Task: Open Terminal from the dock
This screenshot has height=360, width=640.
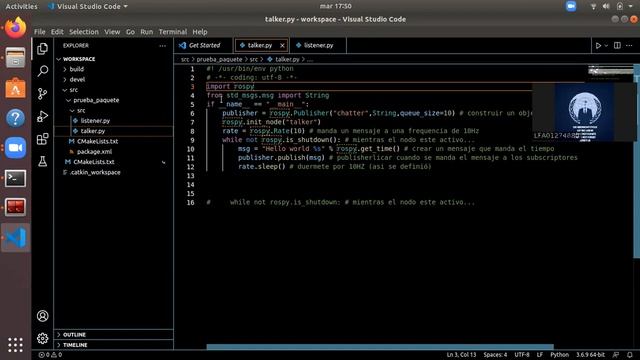Action: point(16,178)
